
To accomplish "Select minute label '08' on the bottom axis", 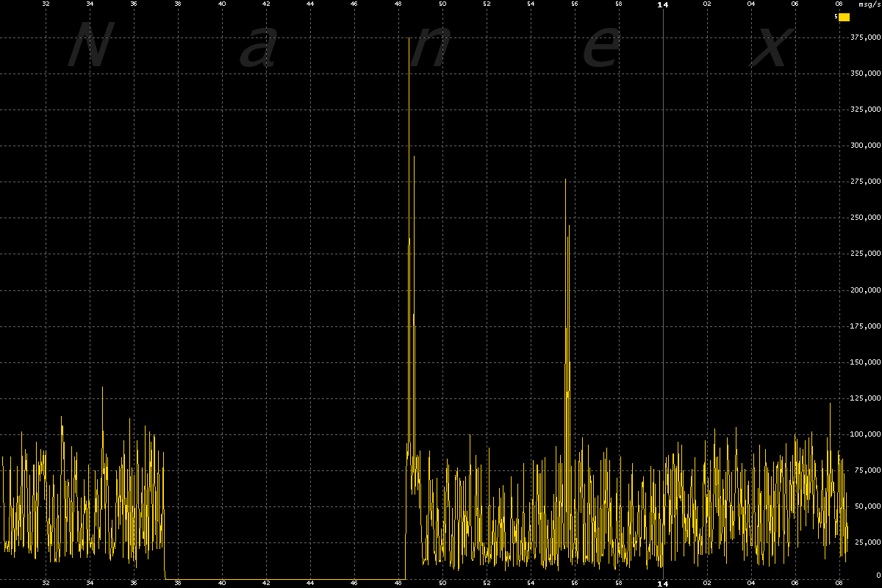I will (x=839, y=584).
